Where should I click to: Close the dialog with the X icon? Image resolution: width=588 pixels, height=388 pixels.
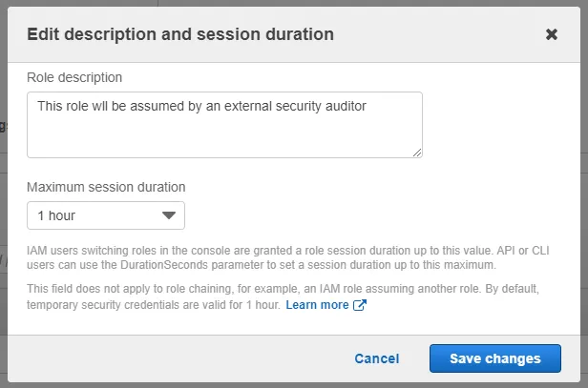552,34
